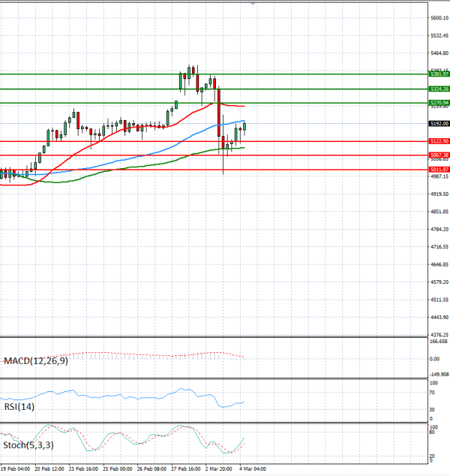Select the 5011.87 support level label
Image resolution: width=450 pixels, height=476 pixels.
coord(439,170)
